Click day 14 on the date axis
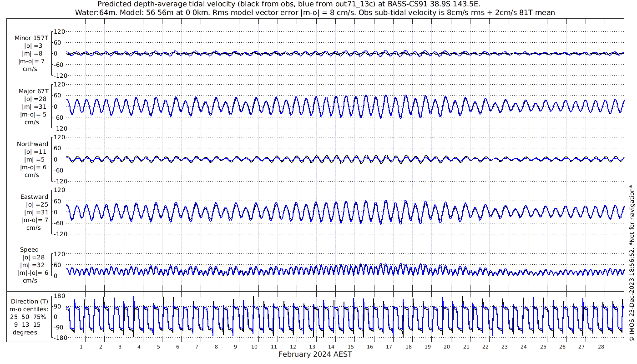This screenshot has width=637, height=364. click(x=332, y=347)
